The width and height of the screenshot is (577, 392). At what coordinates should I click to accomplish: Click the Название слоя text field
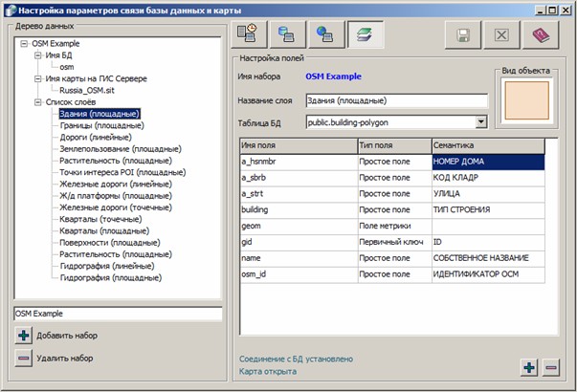pyautogui.click(x=396, y=100)
